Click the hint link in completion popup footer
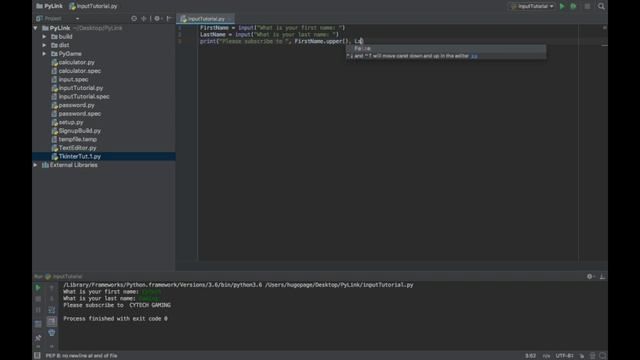 point(474,56)
